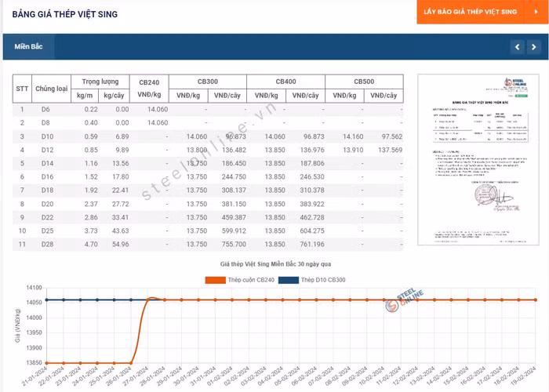Click the 19-02-2024 date label on the chart axis
This screenshot has width=549, height=392.
(527, 376)
